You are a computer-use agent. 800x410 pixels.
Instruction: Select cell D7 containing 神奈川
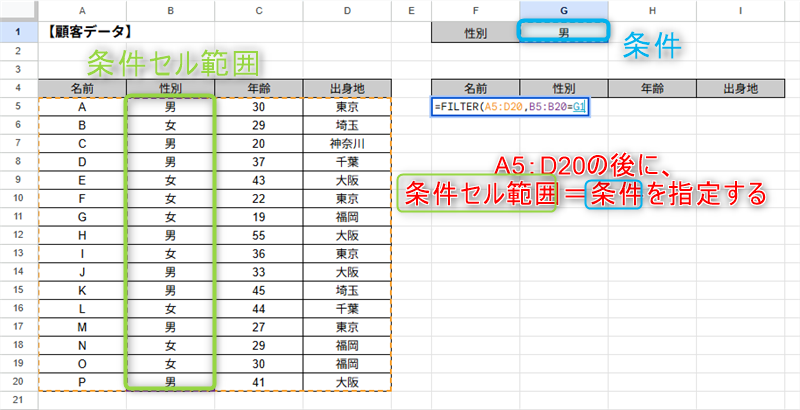click(x=347, y=143)
